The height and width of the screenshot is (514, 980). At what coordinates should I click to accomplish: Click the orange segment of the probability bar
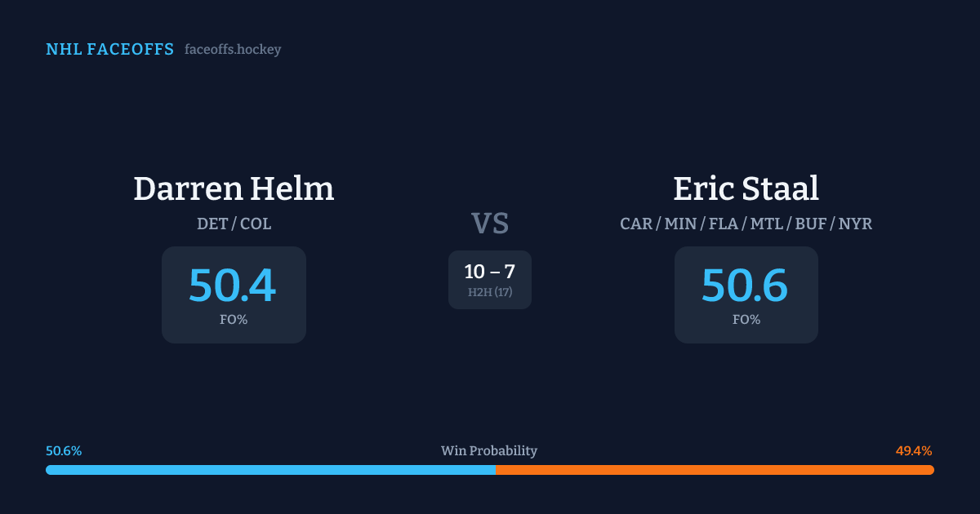(715, 470)
